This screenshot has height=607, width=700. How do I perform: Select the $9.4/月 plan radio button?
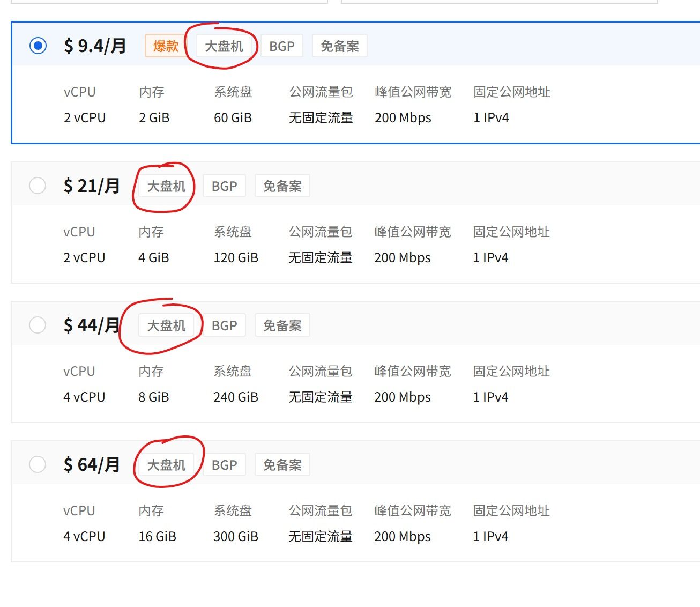(x=38, y=46)
